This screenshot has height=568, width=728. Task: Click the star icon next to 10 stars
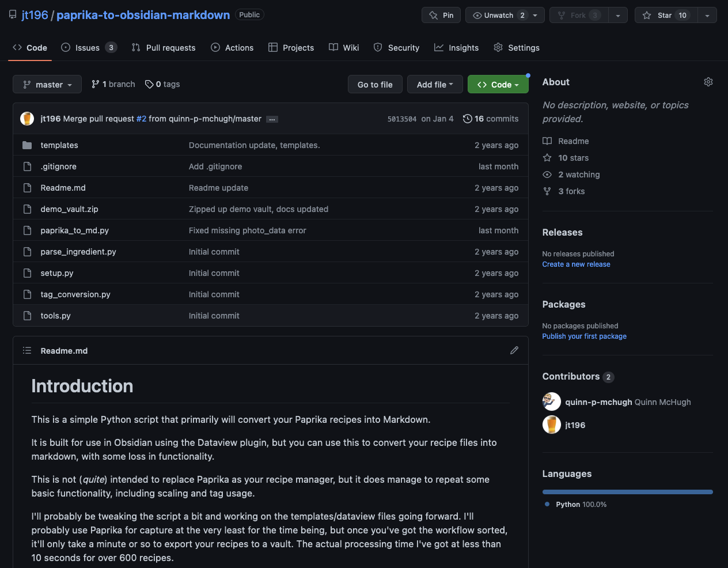(547, 158)
